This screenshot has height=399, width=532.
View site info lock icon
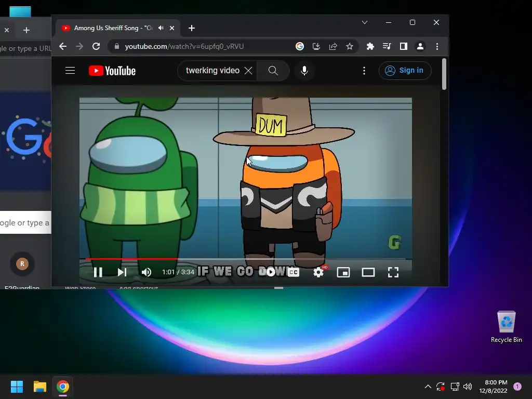[x=117, y=46]
